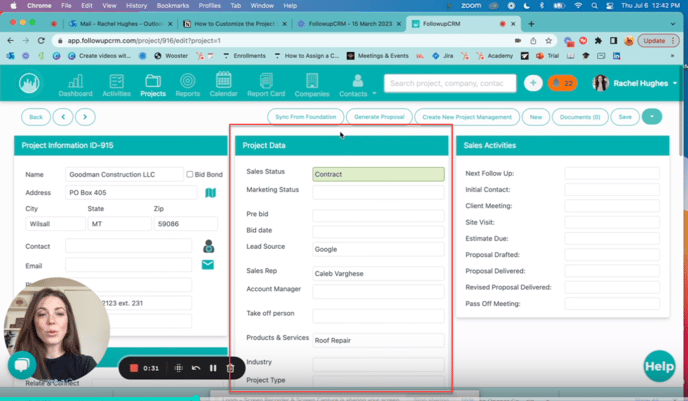Screen dimensions: 688x401
Task: Open the Projects navigation icon
Action: point(153,85)
